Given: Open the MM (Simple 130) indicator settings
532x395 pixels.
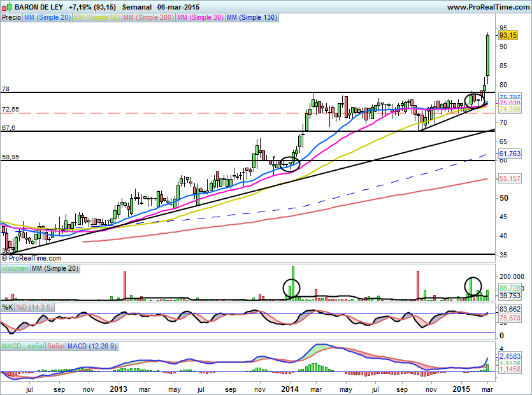Looking at the screenshot, I should (x=252, y=18).
